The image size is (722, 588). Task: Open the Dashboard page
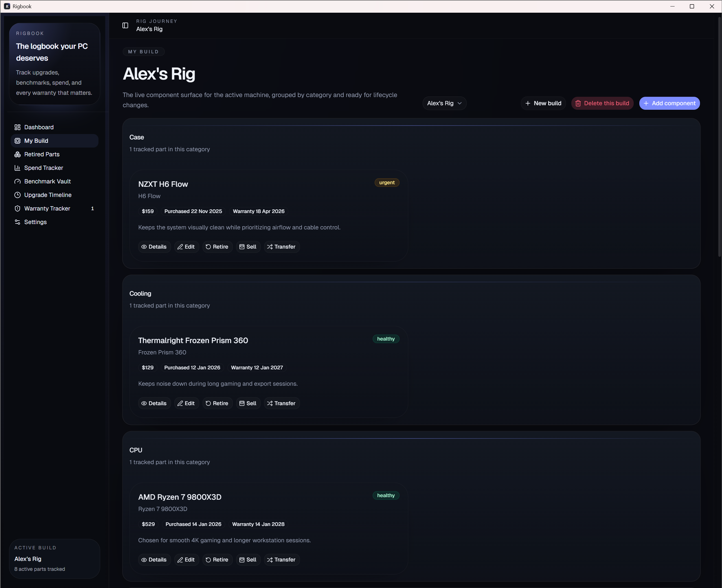click(39, 127)
